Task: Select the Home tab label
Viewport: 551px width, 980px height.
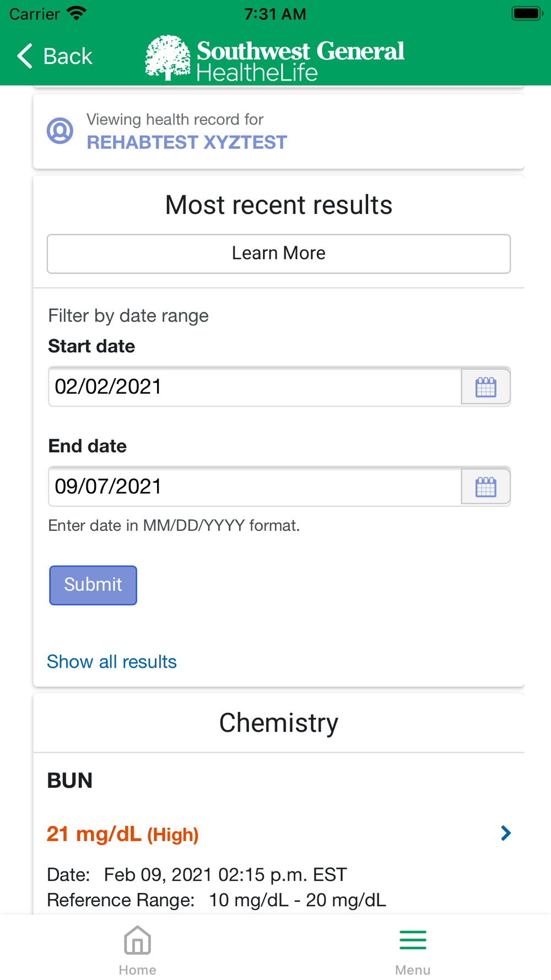Action: [x=137, y=970]
